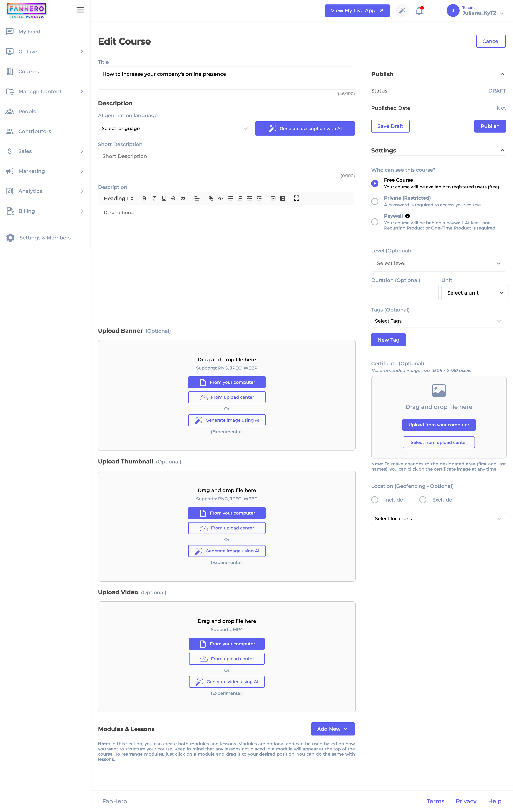Viewport: 513px width, 812px height.
Task: Toggle italic text in description editor
Action: pos(154,198)
